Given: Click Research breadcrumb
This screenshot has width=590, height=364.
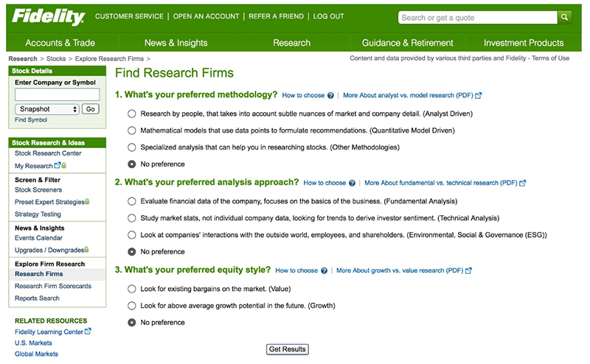Looking at the screenshot, I should point(23,59).
